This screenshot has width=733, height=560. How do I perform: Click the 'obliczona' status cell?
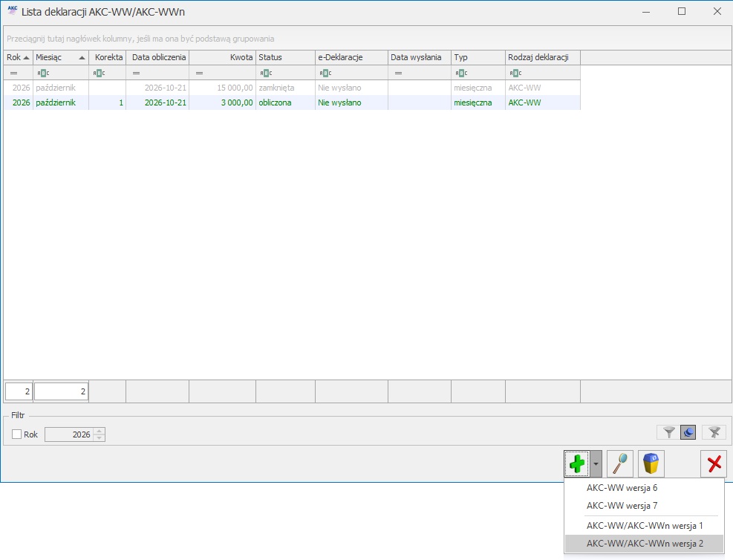pos(286,102)
